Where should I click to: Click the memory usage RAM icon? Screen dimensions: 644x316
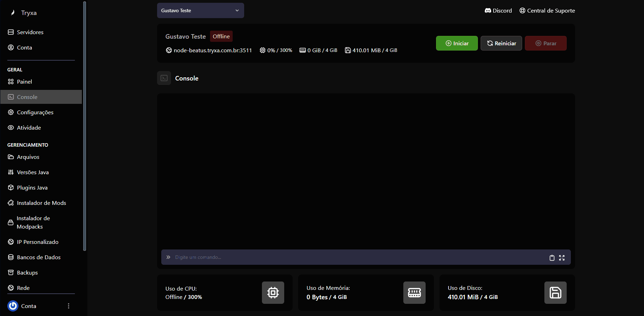point(414,293)
